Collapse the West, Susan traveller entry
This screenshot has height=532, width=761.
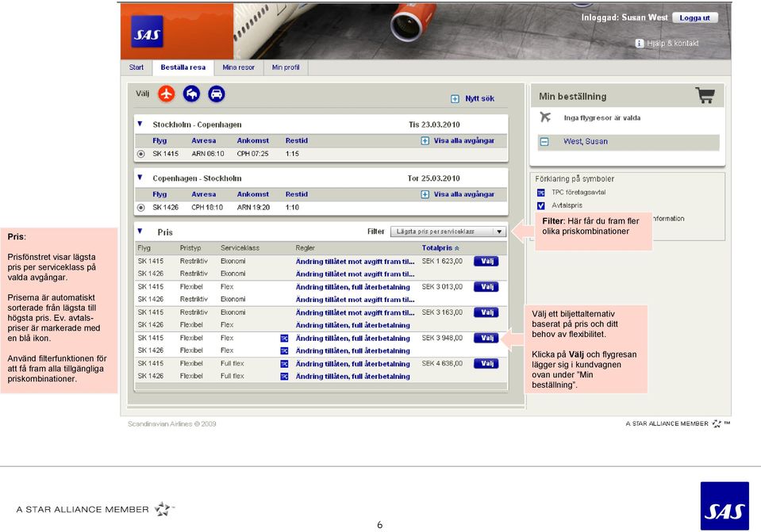pos(544,142)
